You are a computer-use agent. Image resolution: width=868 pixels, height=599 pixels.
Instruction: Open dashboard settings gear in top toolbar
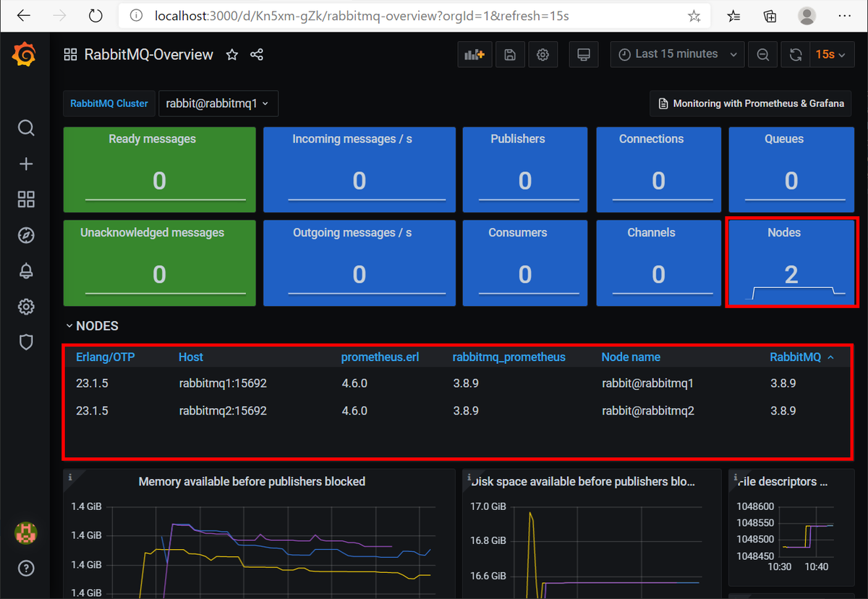pyautogui.click(x=543, y=54)
